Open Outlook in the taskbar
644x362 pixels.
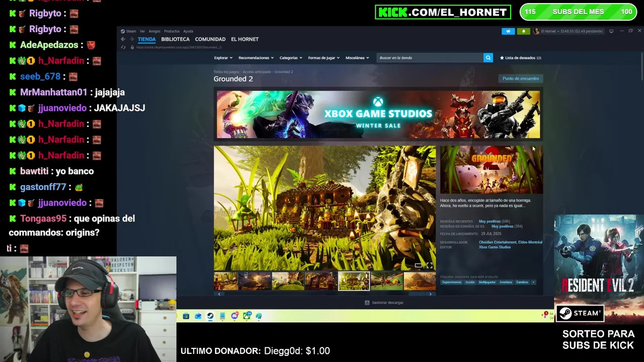coord(198,316)
